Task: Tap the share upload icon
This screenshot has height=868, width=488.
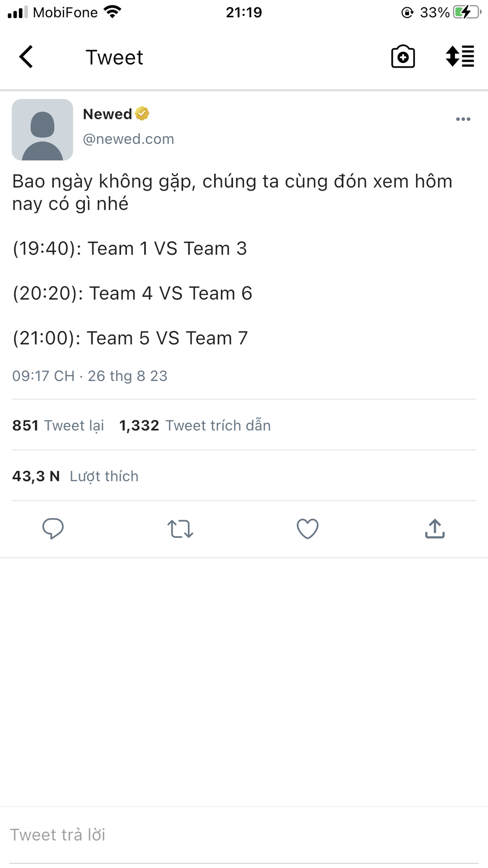Action: 435,528
